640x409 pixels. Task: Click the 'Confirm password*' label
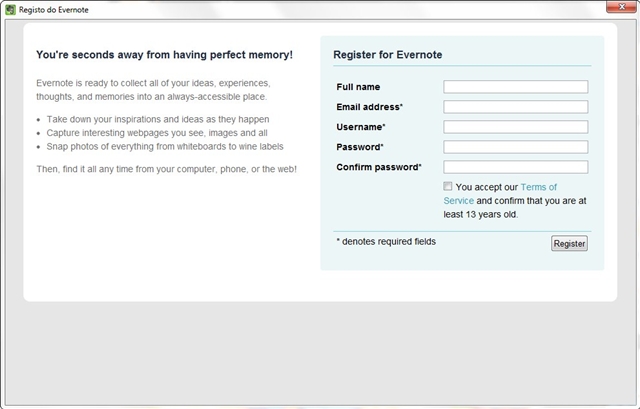(x=379, y=167)
